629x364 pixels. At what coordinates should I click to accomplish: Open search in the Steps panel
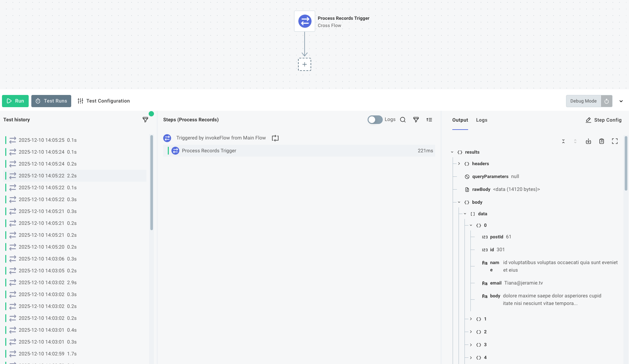403,120
